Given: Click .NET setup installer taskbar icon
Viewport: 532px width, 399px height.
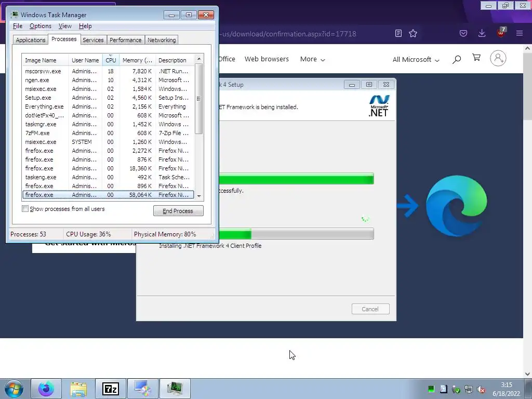Looking at the screenshot, I should pos(142,389).
